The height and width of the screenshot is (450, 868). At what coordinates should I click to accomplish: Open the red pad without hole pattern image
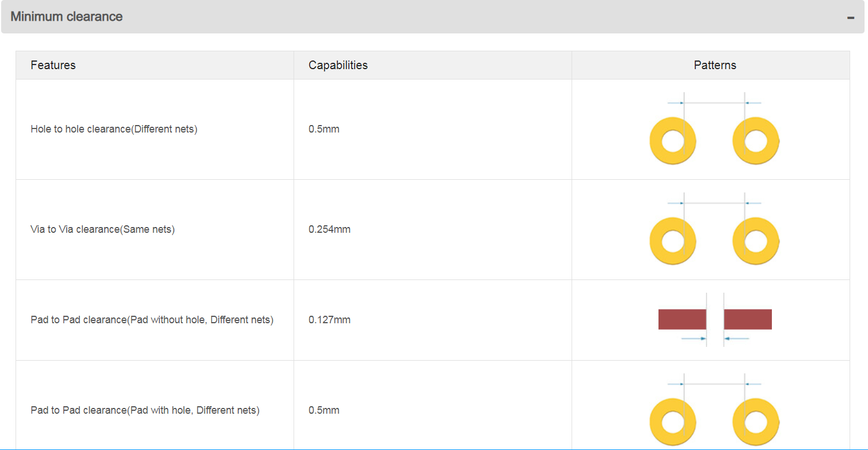coord(715,320)
